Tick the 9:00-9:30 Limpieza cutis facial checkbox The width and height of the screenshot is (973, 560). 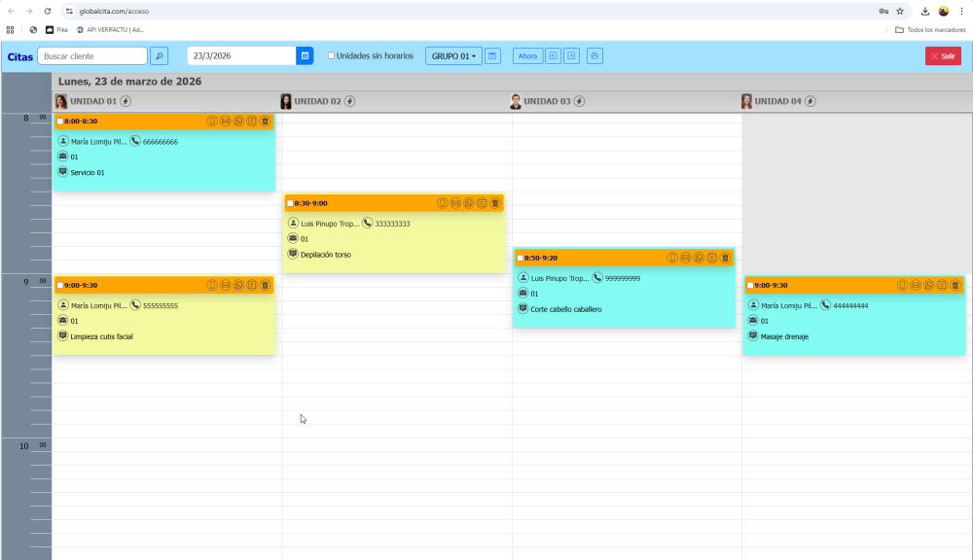[x=60, y=286]
